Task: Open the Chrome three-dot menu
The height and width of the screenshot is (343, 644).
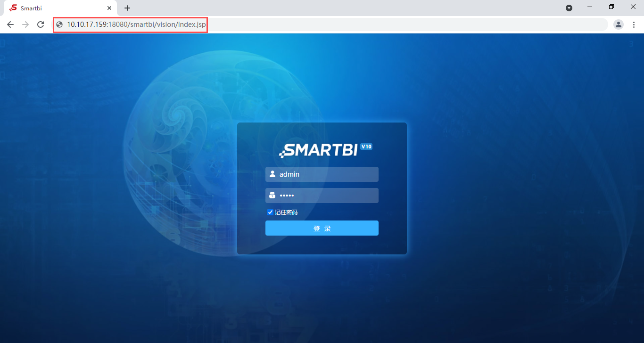Action: click(x=634, y=24)
